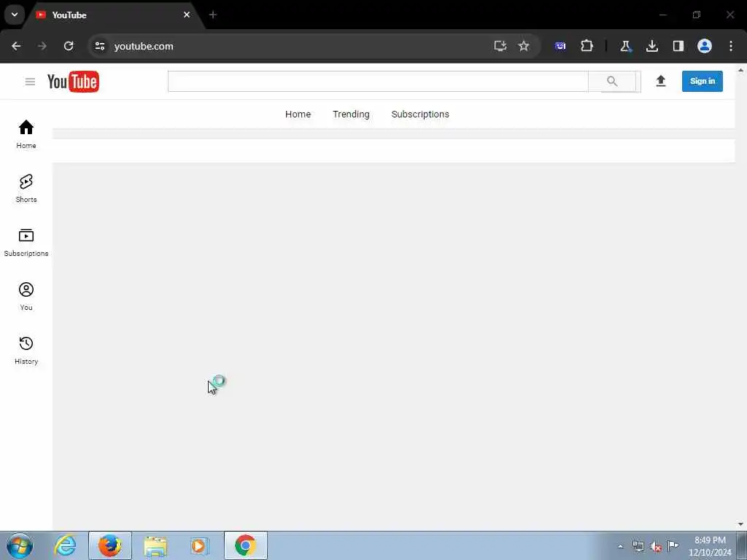747x560 pixels.
Task: Close the YouTube browser tab
Action: coord(187,15)
